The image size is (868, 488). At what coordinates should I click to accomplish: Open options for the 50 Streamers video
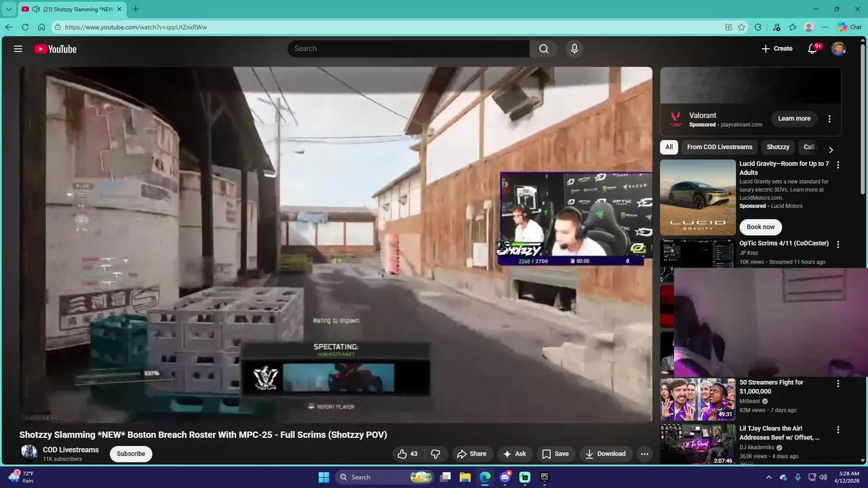838,384
